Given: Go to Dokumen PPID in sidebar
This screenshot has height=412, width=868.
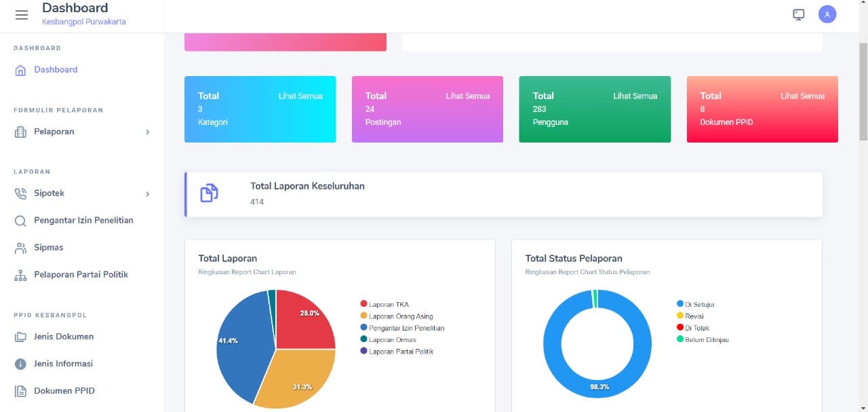Looking at the screenshot, I should 64,391.
